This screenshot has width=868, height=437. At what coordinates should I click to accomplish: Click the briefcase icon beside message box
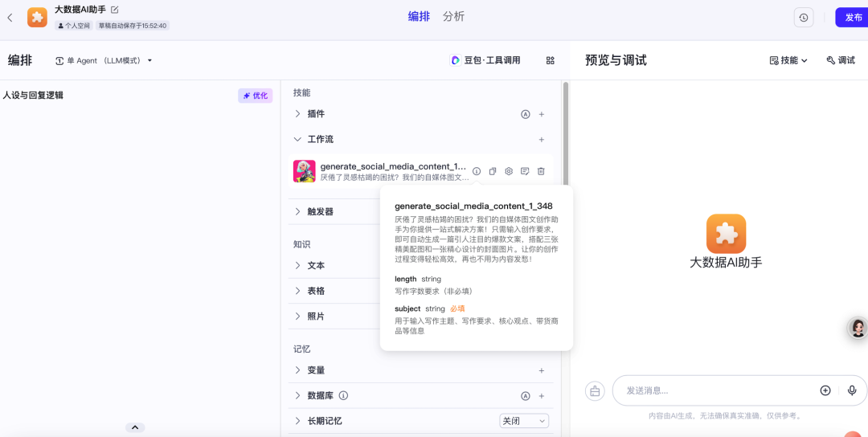pos(595,390)
